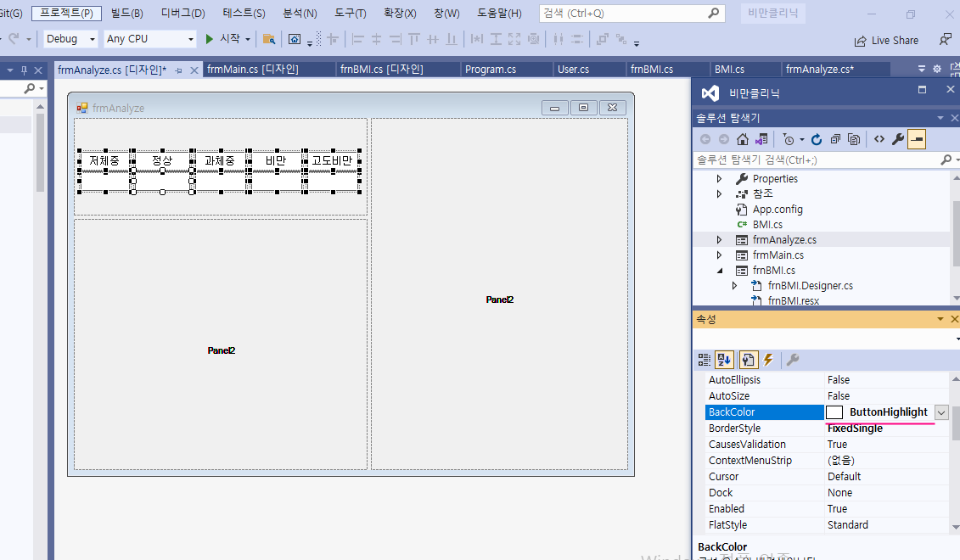Open the 도구(T) menu
The height and width of the screenshot is (560, 960).
pyautogui.click(x=351, y=13)
